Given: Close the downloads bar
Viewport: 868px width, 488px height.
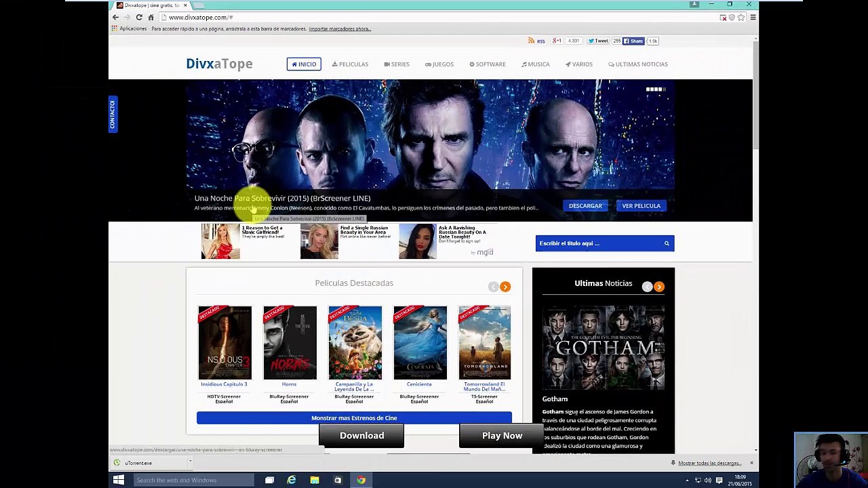Looking at the screenshot, I should 751,463.
